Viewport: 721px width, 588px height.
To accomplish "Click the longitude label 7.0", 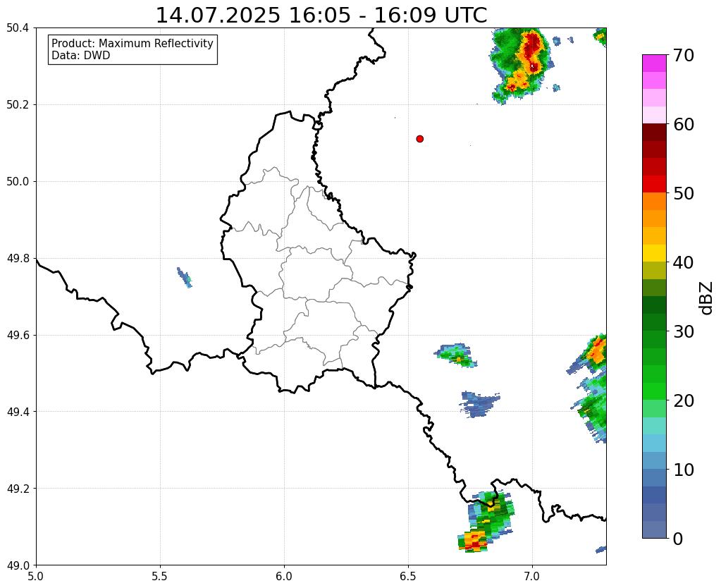I will coord(532,576).
